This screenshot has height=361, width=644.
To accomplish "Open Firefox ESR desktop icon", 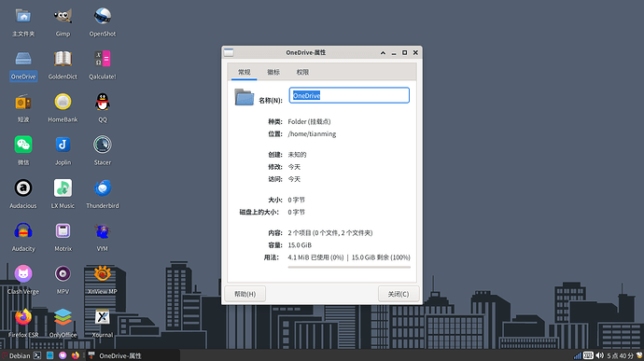I will click(x=23, y=317).
